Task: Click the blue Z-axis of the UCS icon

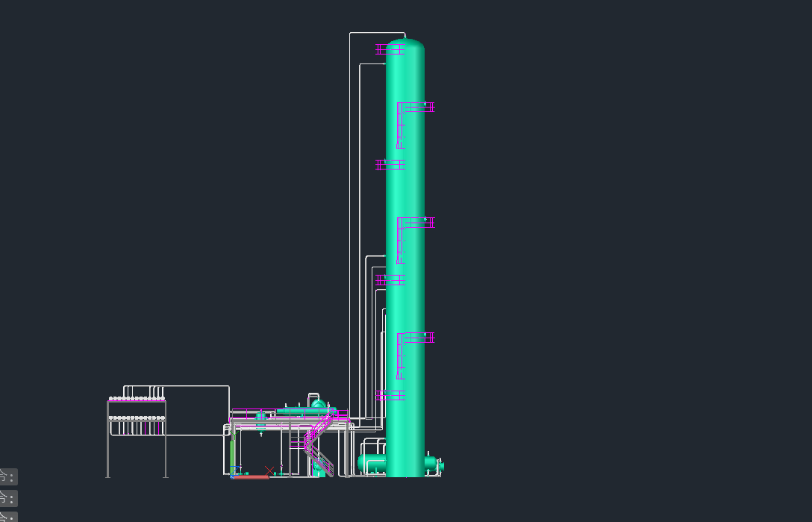Action: click(234, 471)
